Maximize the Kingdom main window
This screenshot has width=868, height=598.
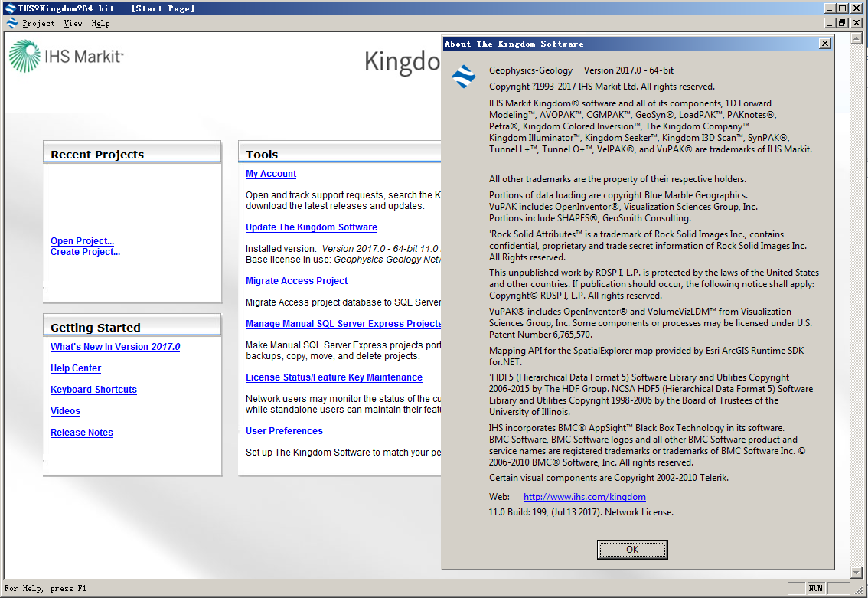point(843,8)
